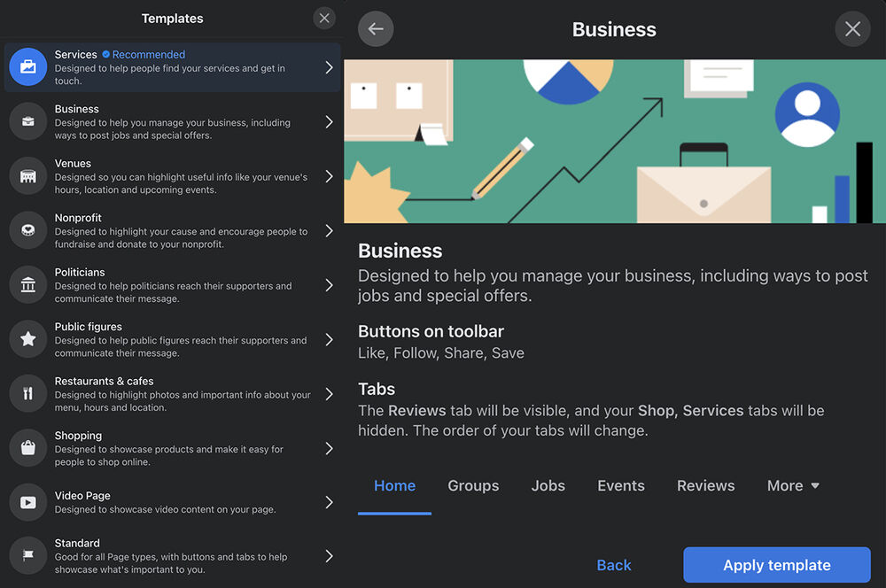The width and height of the screenshot is (886, 588).
Task: Select the Standard template title
Action: (x=77, y=543)
